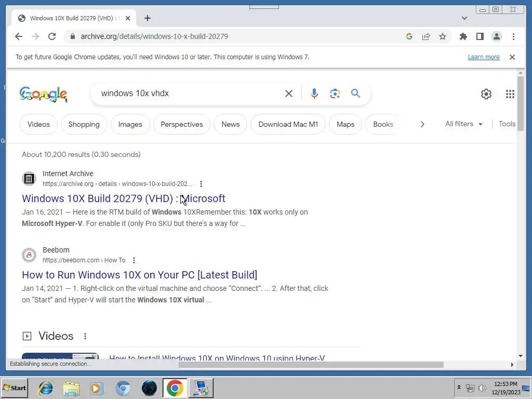This screenshot has width=532, height=399.
Task: Select the Books filter chip
Action: [x=383, y=124]
